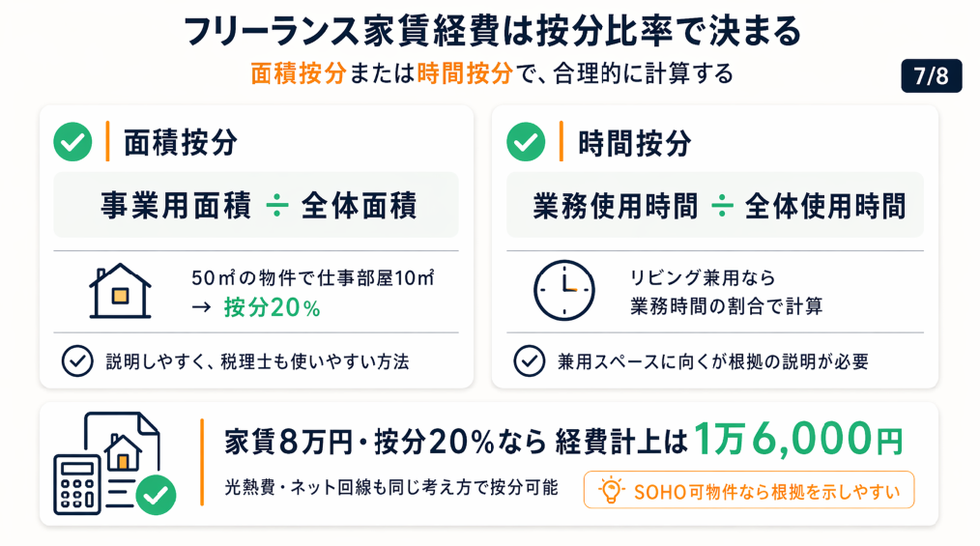The height and width of the screenshot is (546, 980).
Task: Click the main title フリーランス家賃経費は按分比率で決まる
Action: (x=492, y=32)
